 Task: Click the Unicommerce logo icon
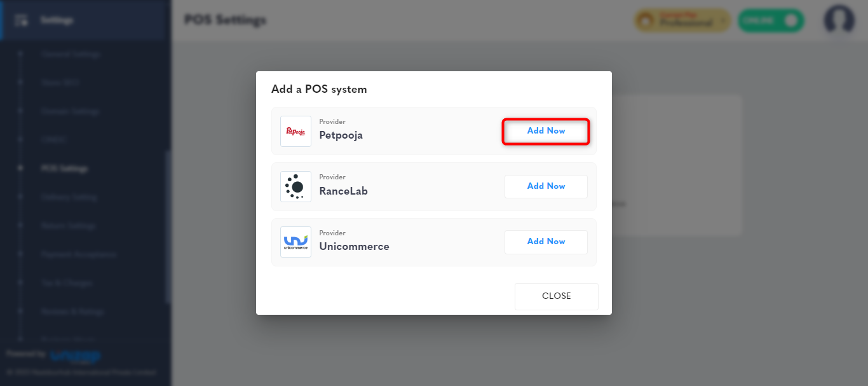tap(295, 242)
